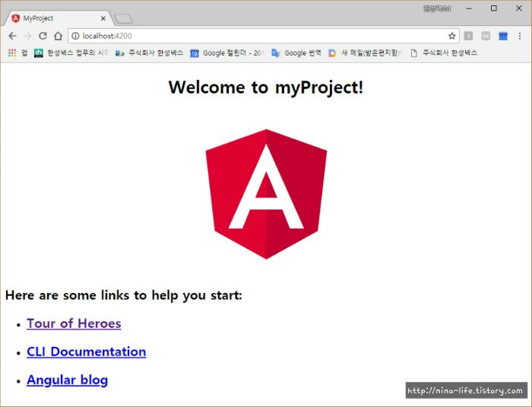
Task: View site information icon in address bar
Action: (75, 36)
